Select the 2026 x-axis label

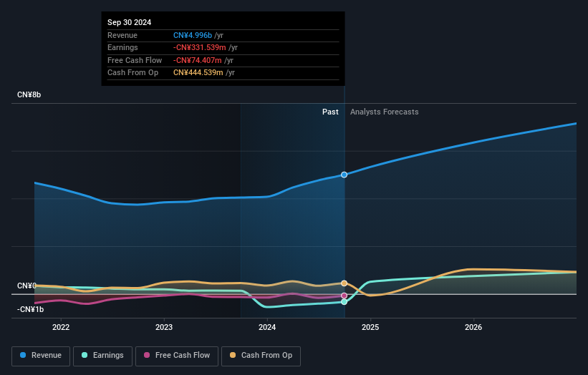coord(473,328)
